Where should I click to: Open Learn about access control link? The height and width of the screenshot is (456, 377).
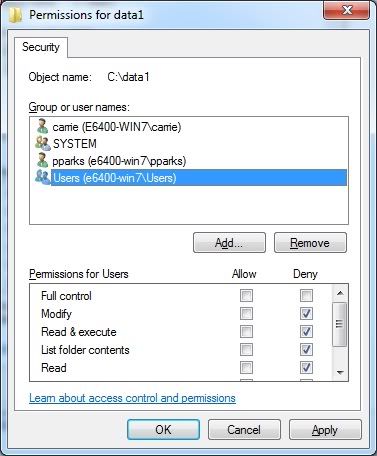pyautogui.click(x=132, y=398)
